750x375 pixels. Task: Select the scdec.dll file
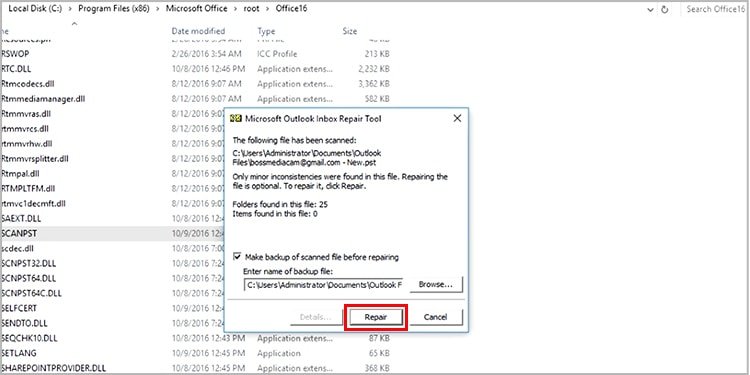pyautogui.click(x=17, y=248)
